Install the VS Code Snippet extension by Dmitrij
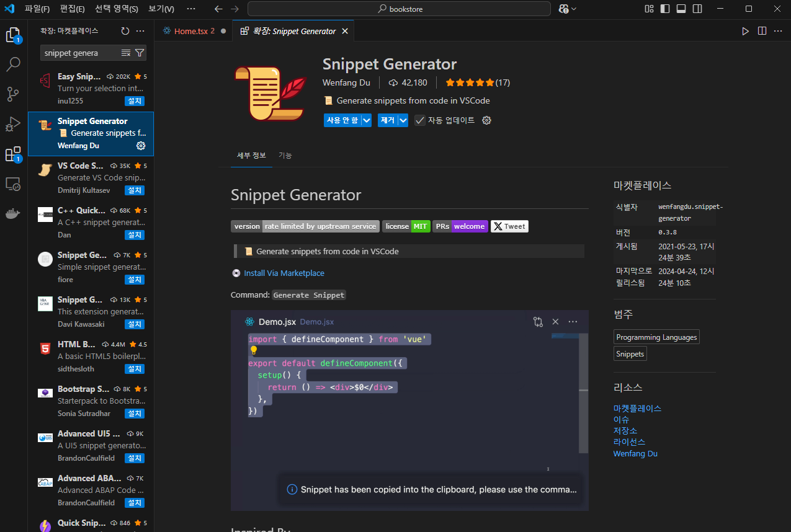This screenshot has height=532, width=791. [x=135, y=190]
